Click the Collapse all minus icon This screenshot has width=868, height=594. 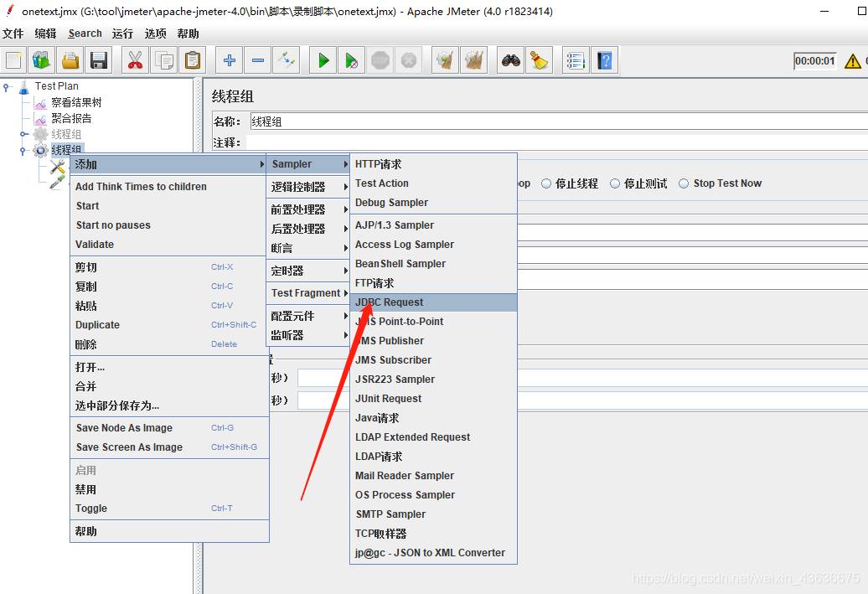click(x=258, y=60)
